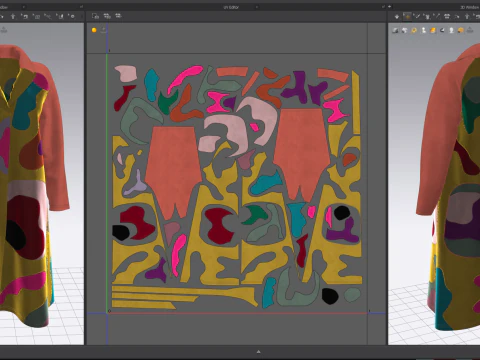The image size is (480, 360).
Task: Click the last icon in left window toolbar
Action: point(72,16)
